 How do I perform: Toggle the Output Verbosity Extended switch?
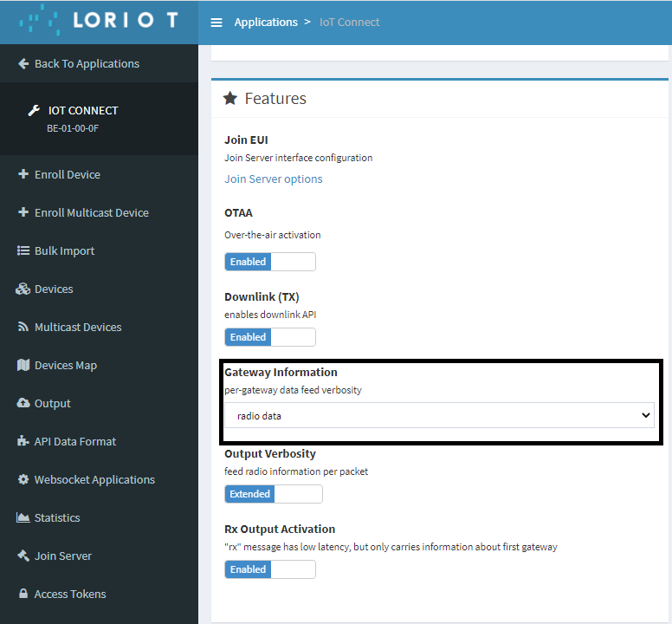[x=274, y=494]
